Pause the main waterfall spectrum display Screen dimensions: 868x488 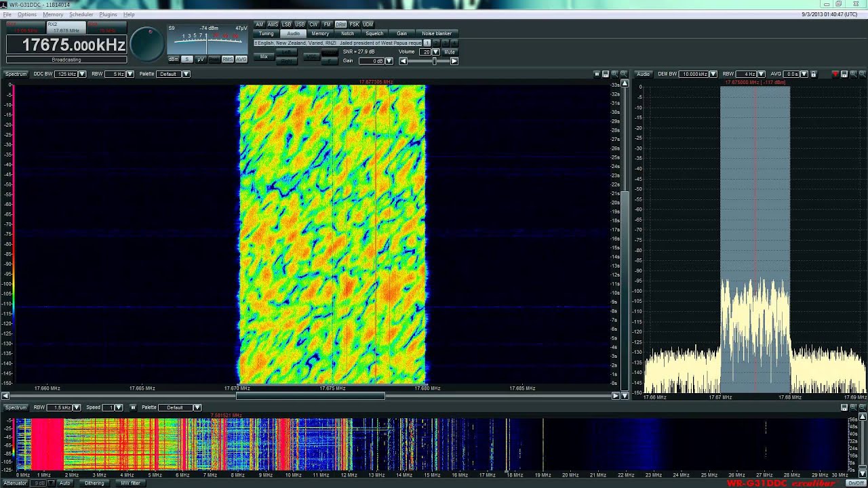597,74
